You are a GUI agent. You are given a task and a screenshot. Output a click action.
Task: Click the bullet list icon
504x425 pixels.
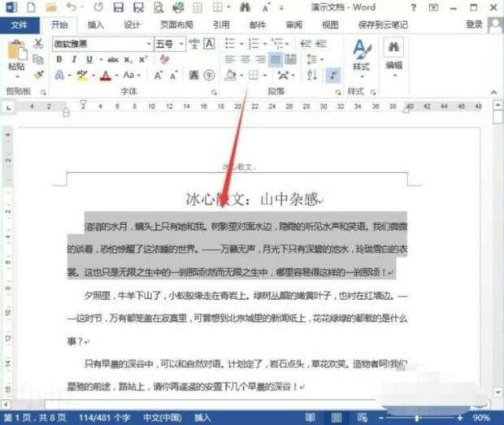(x=230, y=43)
